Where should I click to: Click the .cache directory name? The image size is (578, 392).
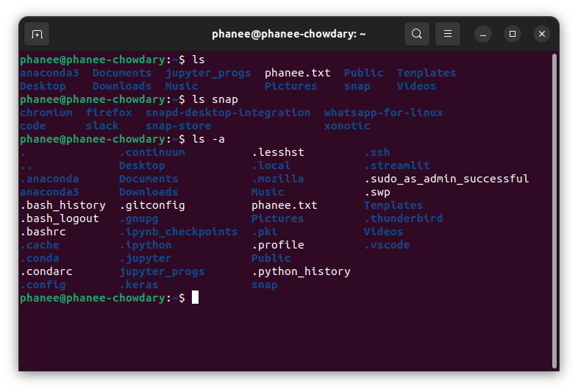pos(40,245)
